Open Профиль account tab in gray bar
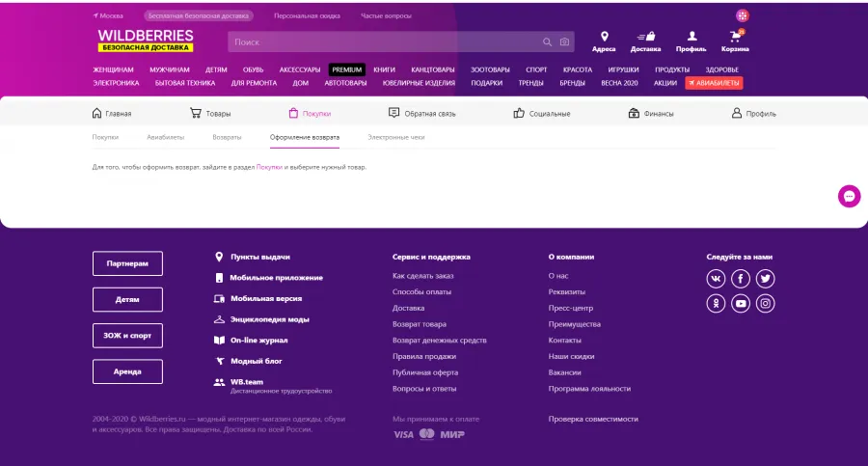Viewport: 868px width, 466px height. tap(754, 114)
